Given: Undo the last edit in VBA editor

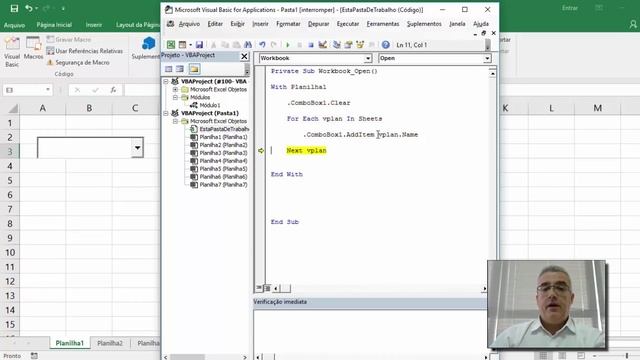Looking at the screenshot, I should [262, 44].
